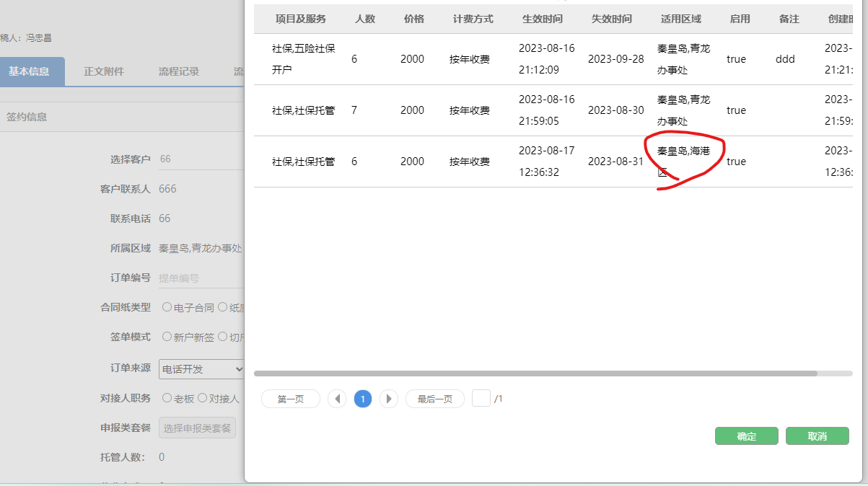Open the 选择客户 field showing 66
The height and width of the screenshot is (486, 868).
(x=201, y=159)
